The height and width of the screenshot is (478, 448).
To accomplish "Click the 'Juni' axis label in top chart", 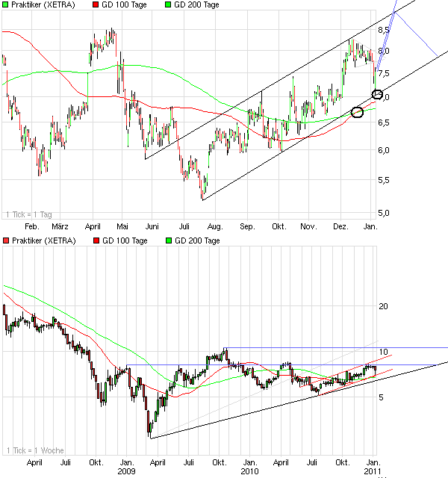I will click(x=152, y=226).
